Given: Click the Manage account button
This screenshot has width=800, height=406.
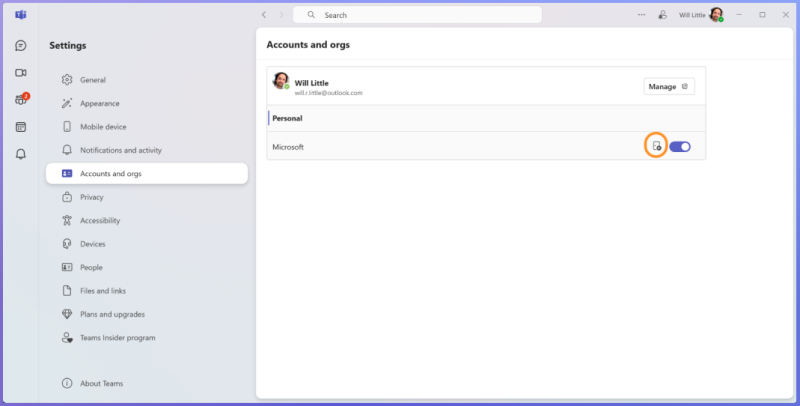Looking at the screenshot, I should pos(669,87).
